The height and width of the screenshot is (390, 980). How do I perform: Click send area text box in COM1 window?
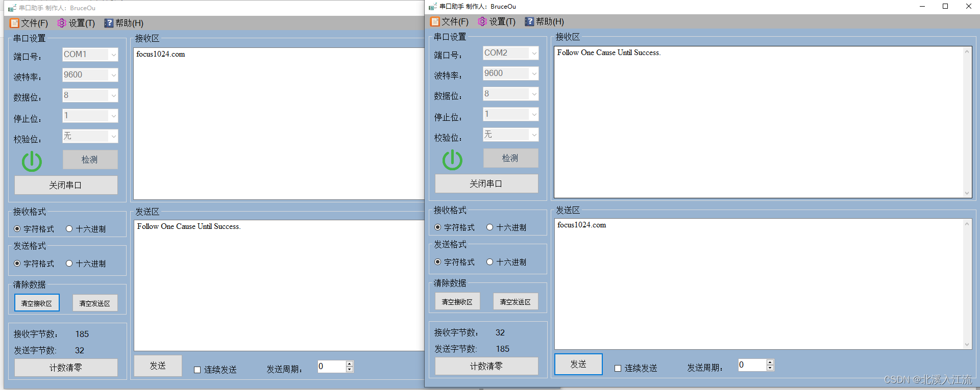(x=279, y=285)
